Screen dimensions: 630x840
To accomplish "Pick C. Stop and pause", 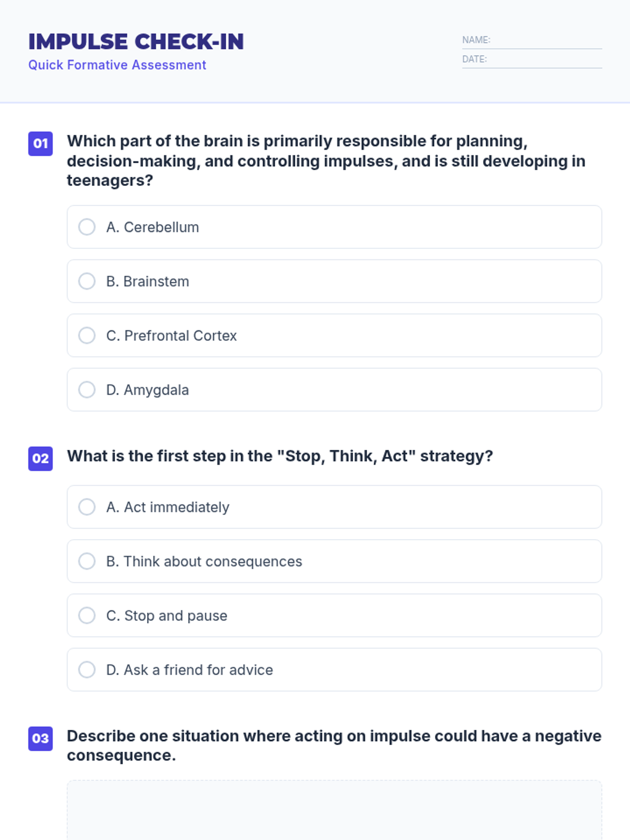I will click(87, 616).
